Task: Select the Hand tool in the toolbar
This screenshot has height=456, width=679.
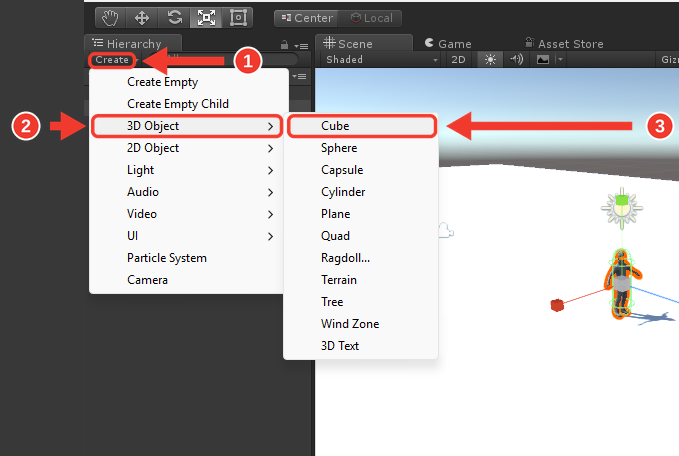Action: [x=110, y=18]
